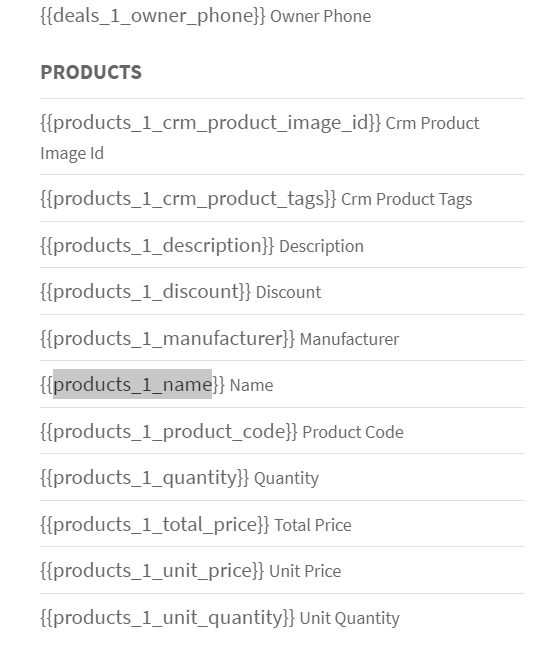Select the products_1_discount token

point(145,292)
